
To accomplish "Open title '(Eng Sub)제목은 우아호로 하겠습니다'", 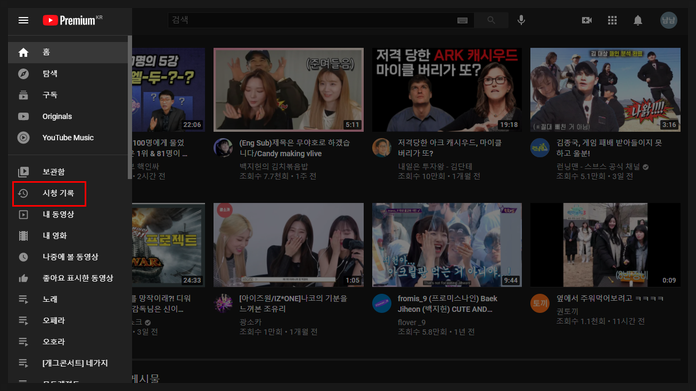I will click(295, 148).
